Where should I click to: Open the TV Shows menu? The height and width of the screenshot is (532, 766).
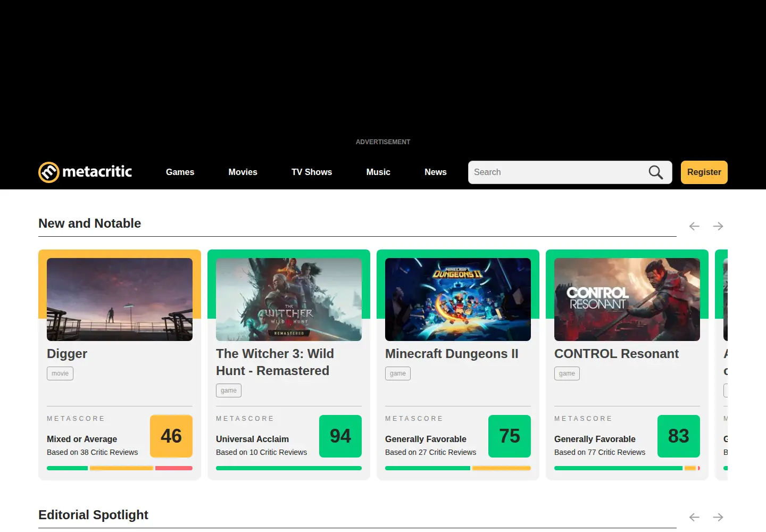click(312, 172)
